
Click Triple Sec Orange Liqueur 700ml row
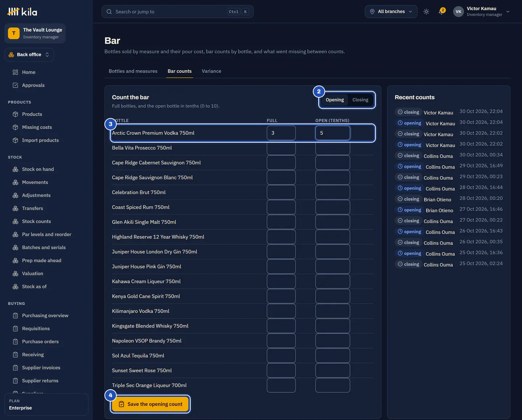coord(243,385)
